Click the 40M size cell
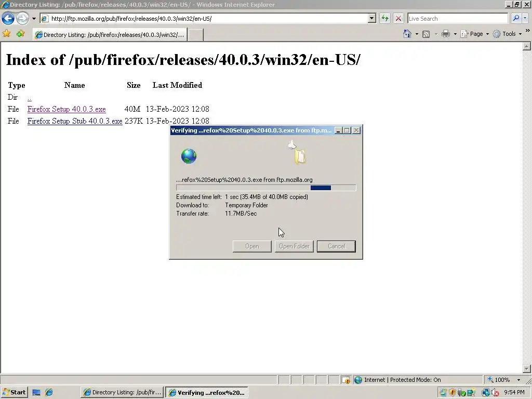This screenshot has height=399, width=532. pos(132,109)
